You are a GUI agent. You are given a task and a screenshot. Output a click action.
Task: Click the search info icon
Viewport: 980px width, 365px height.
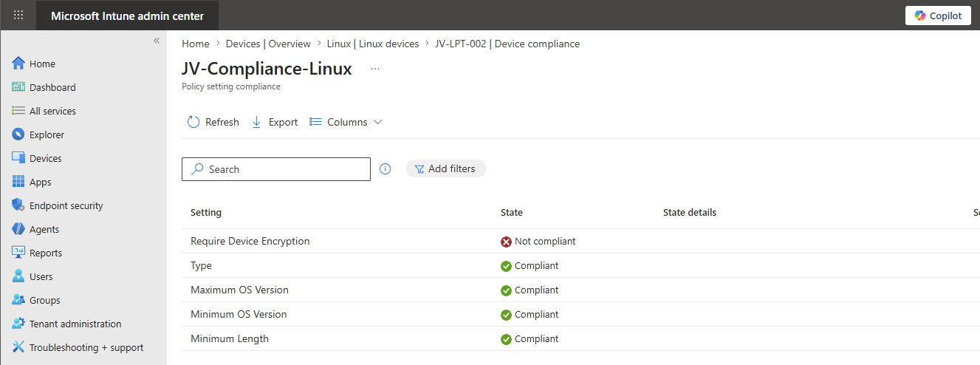click(x=385, y=169)
